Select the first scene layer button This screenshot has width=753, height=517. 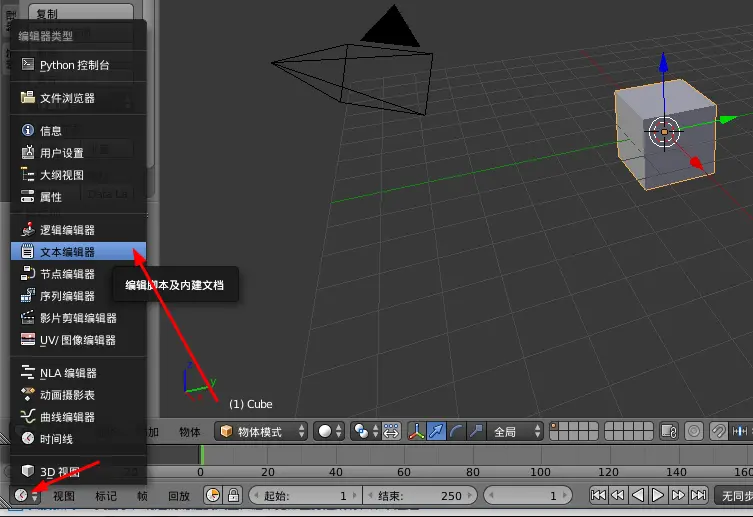click(554, 427)
